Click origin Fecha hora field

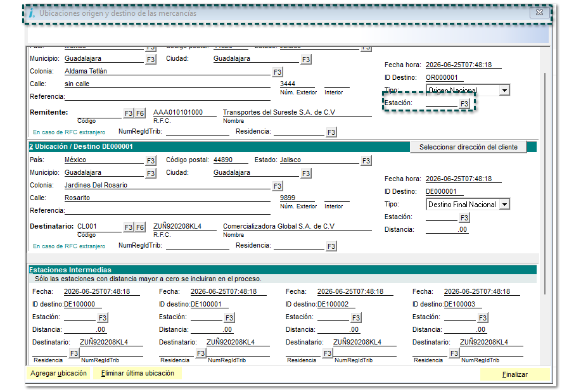(x=463, y=65)
